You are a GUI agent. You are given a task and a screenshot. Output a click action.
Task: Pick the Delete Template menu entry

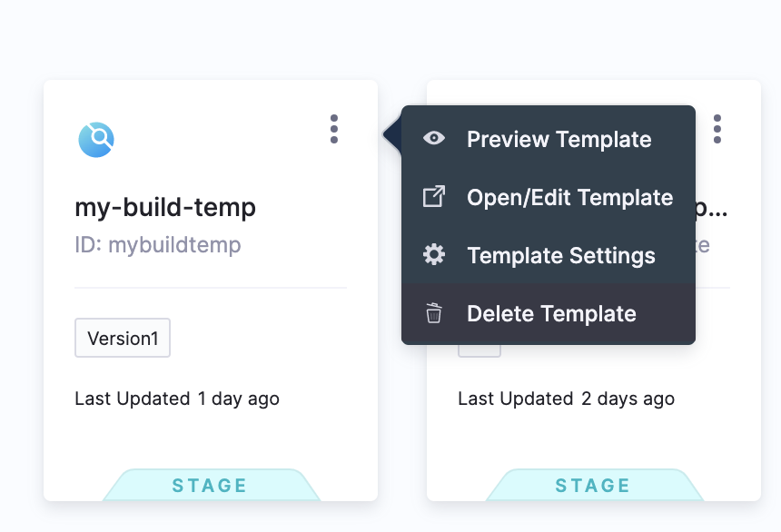coord(551,314)
